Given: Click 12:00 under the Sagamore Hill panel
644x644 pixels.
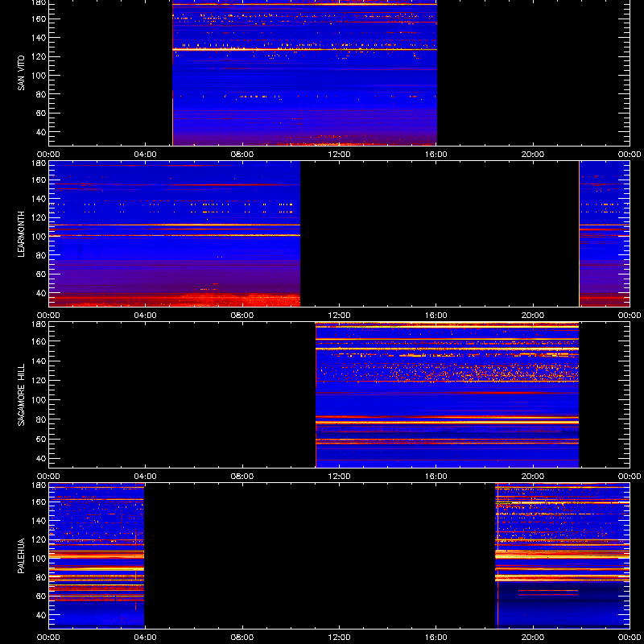Looking at the screenshot, I should [x=339, y=477].
